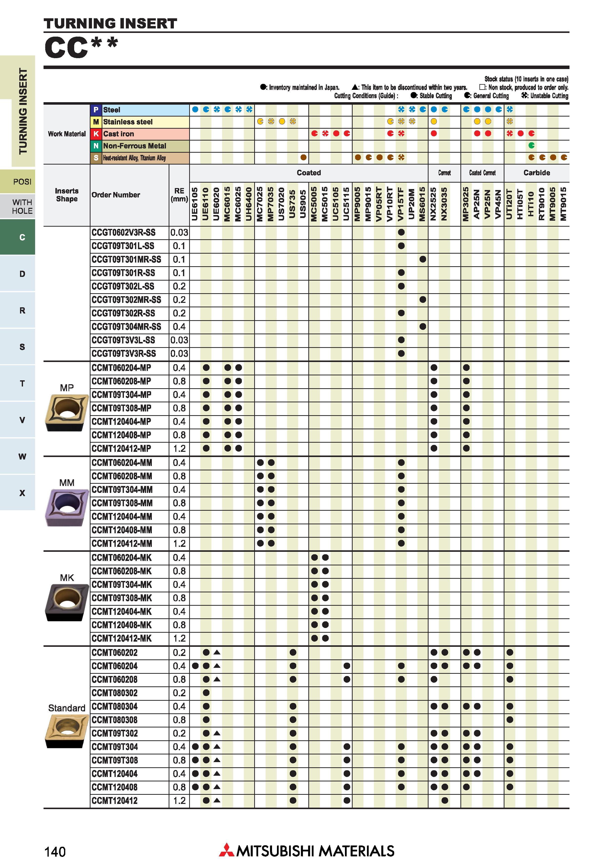The width and height of the screenshot is (613, 868).
Task: Select the POSI side tab
Action: point(18,181)
